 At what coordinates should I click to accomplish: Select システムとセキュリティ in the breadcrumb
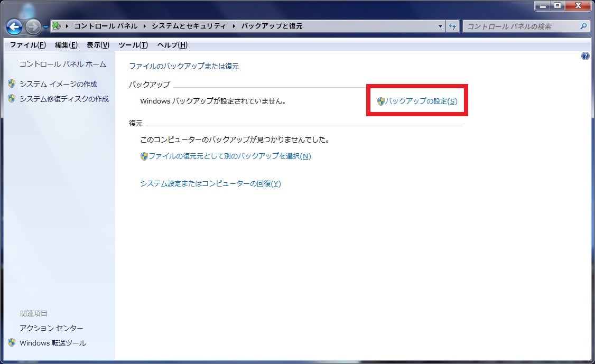point(189,26)
